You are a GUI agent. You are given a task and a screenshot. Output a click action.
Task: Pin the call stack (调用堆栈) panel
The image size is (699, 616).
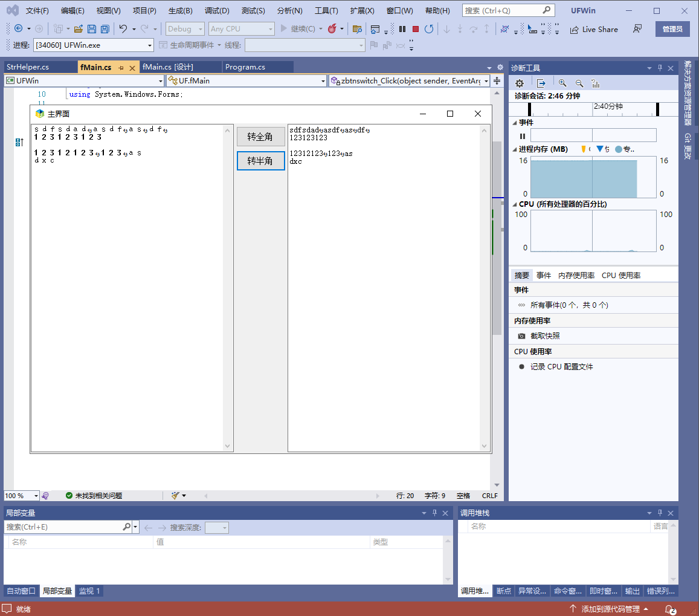point(660,513)
